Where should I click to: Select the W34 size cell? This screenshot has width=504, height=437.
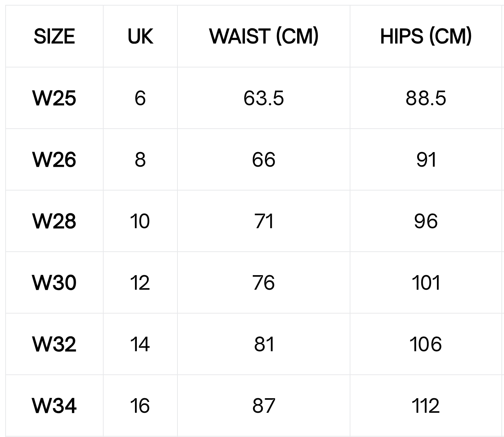tap(54, 406)
